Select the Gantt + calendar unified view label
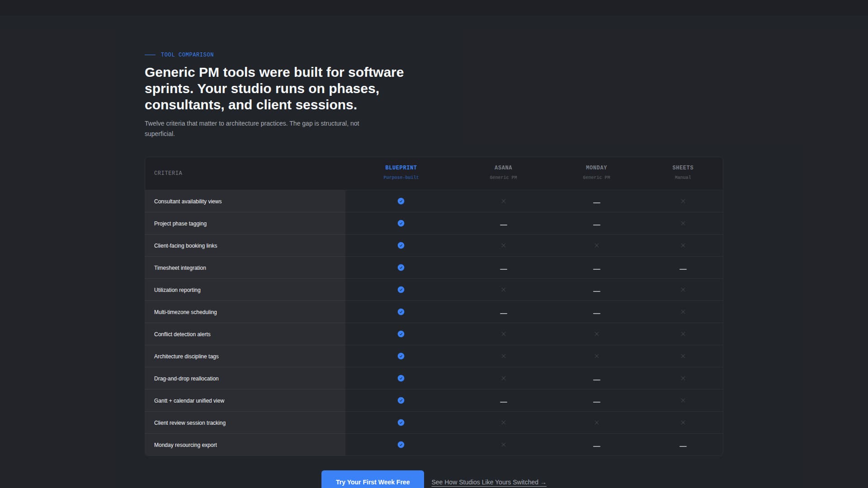This screenshot has width=868, height=488. 189,401
